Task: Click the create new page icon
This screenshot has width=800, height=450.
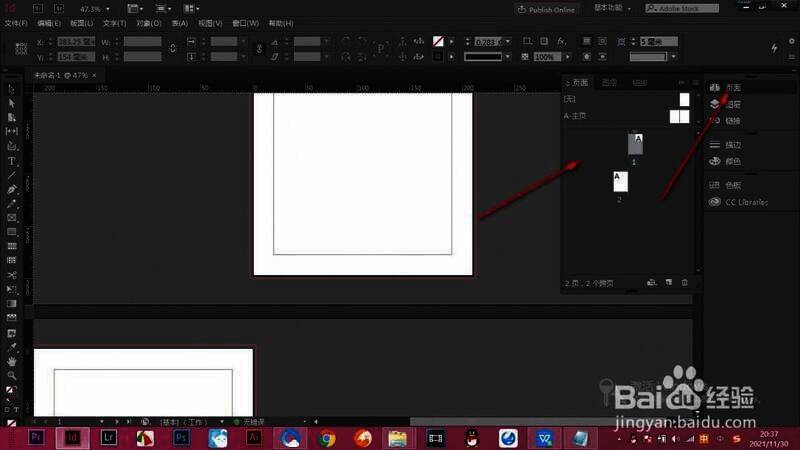Action: pos(668,283)
